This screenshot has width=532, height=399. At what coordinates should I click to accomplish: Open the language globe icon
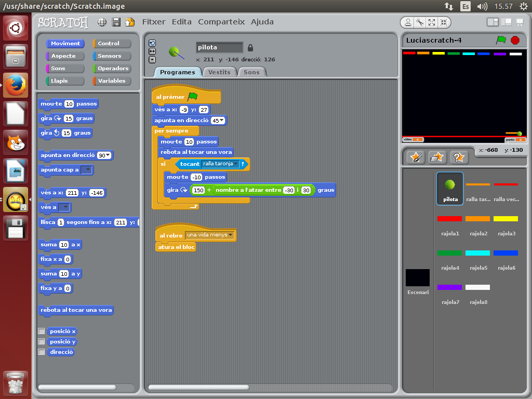[102, 22]
